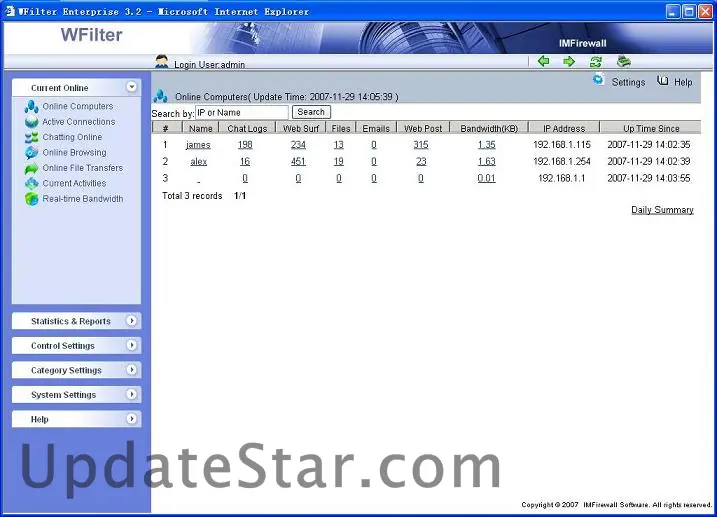Click bandwidth value 0.01
This screenshot has width=717, height=517.
pyautogui.click(x=487, y=178)
